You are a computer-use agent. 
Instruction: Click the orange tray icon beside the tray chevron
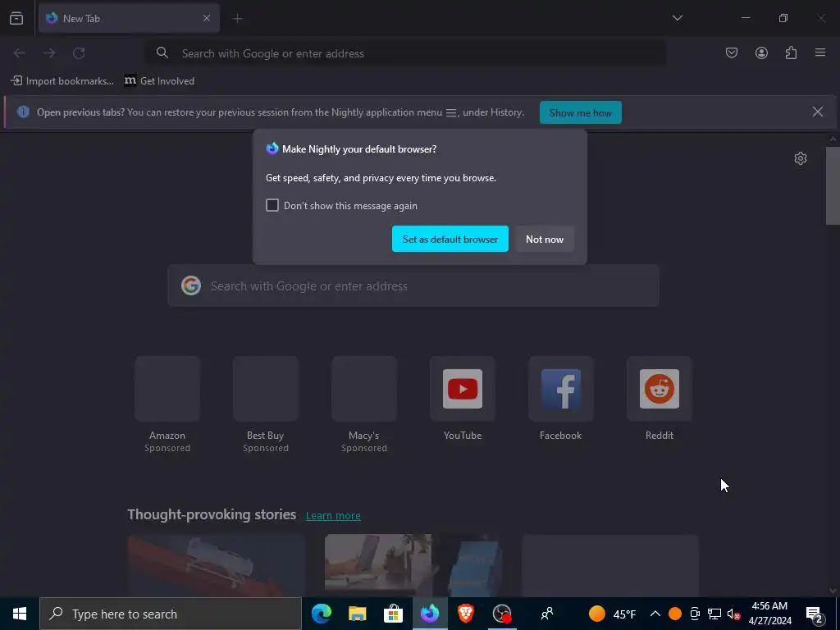[x=675, y=614]
